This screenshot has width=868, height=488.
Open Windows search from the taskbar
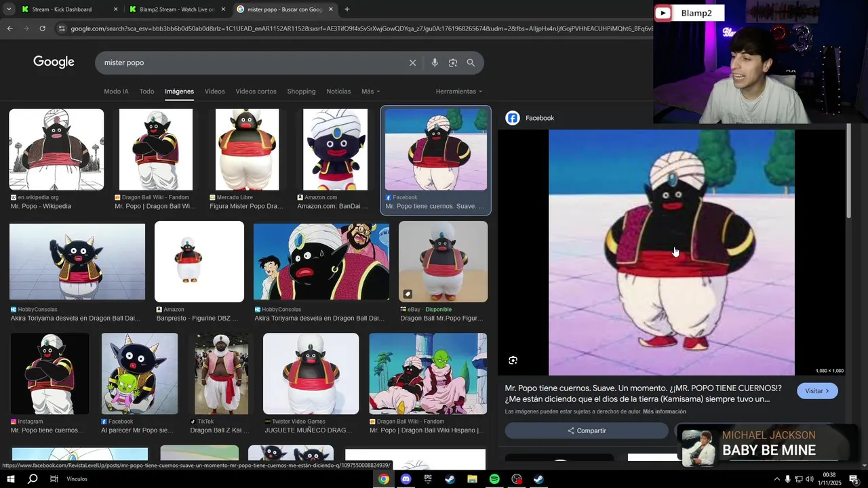32,479
